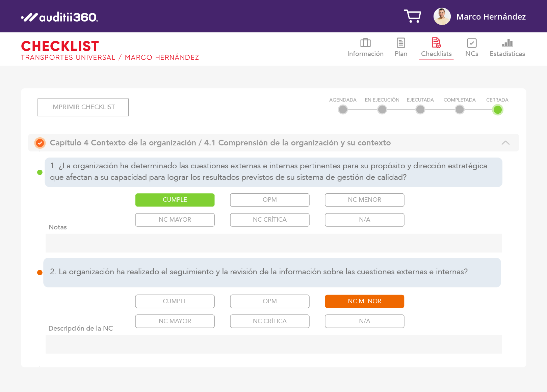Open the Información section icon
The height and width of the screenshot is (392, 547).
coord(365,43)
